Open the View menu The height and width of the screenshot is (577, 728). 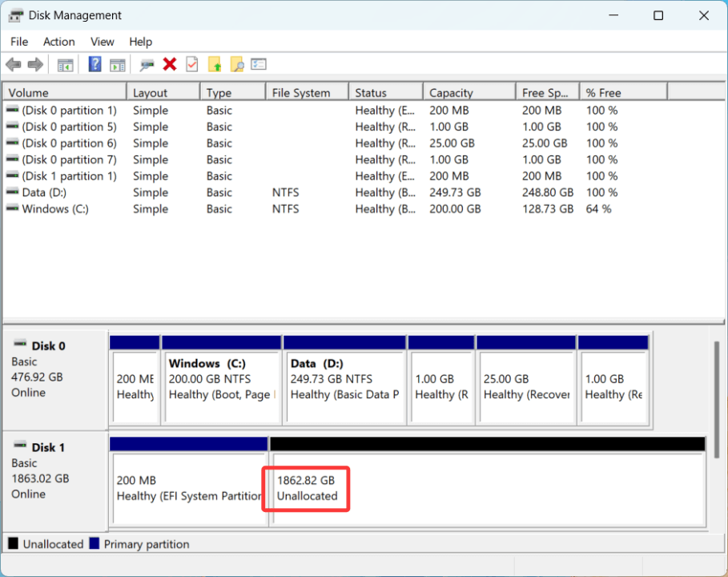pyautogui.click(x=102, y=42)
